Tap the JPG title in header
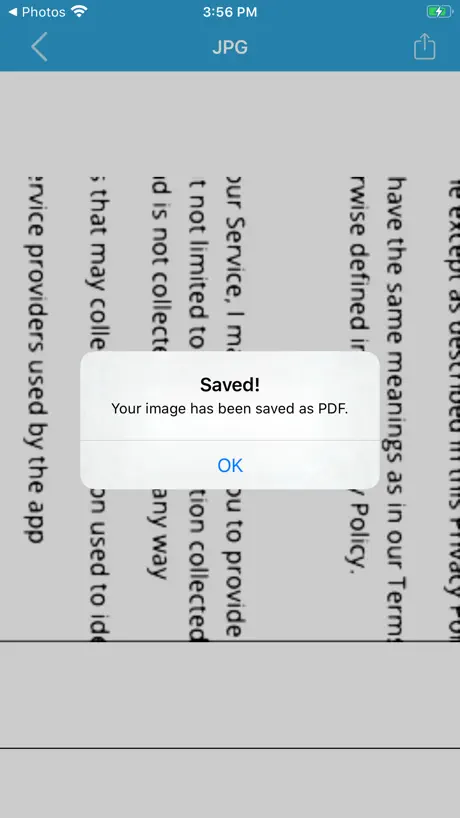Screen dimensions: 460x818 click(230, 47)
